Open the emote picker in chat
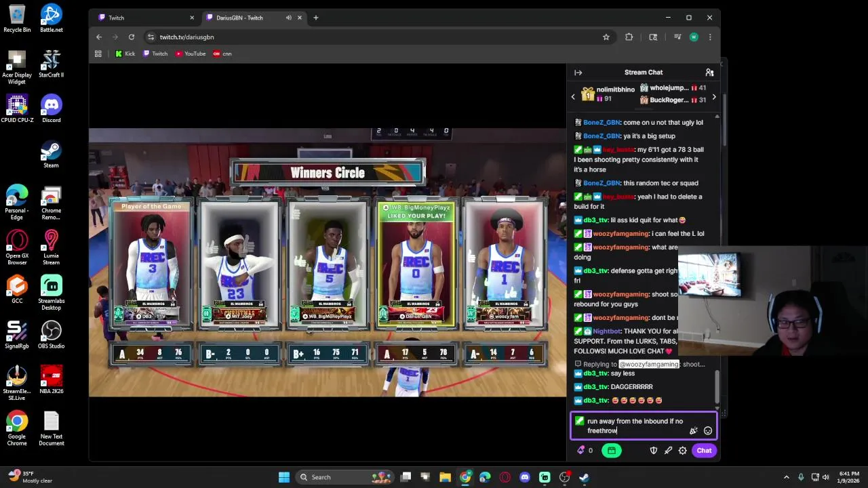The image size is (868, 488). click(708, 430)
